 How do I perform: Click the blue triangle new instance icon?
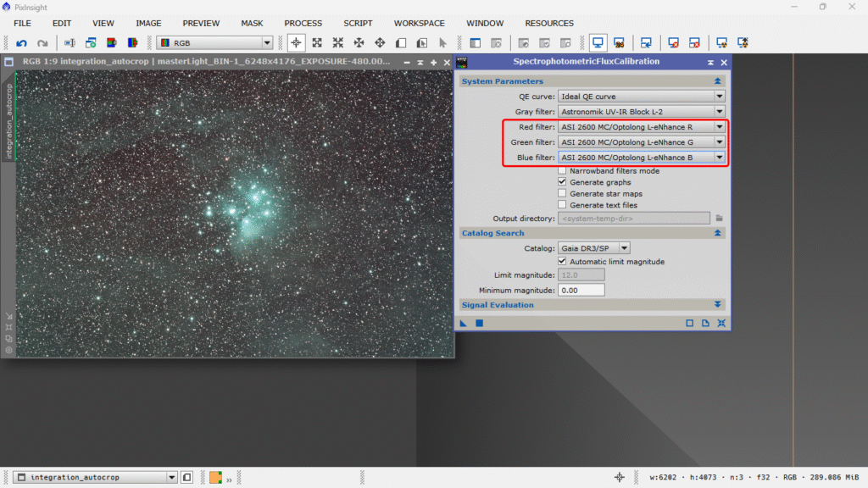(464, 323)
